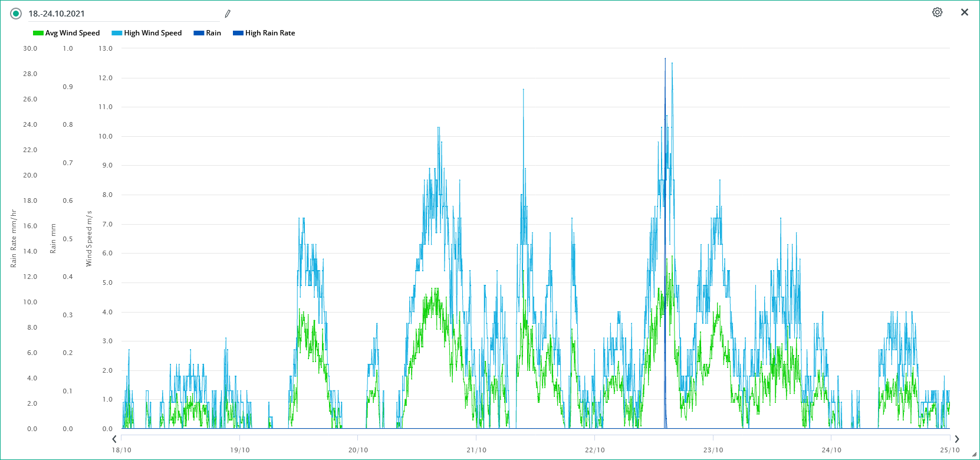Click the 23/10 date label on axis

[x=713, y=450]
